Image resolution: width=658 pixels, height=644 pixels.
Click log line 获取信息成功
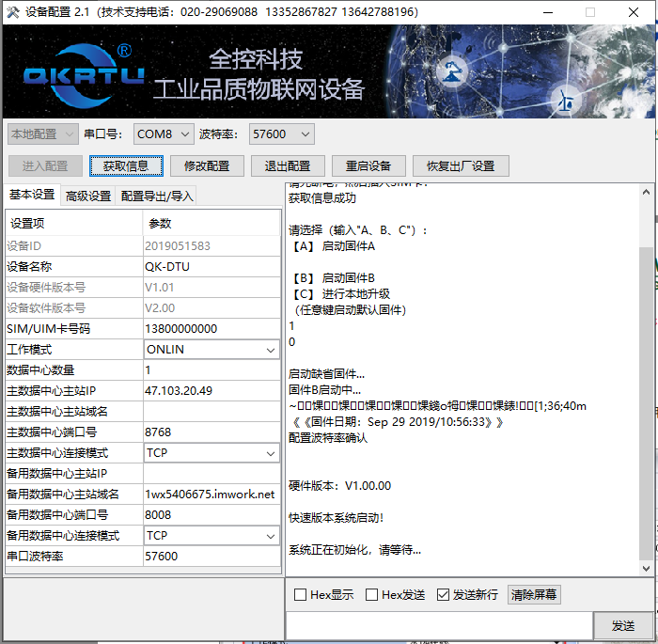pyautogui.click(x=322, y=198)
